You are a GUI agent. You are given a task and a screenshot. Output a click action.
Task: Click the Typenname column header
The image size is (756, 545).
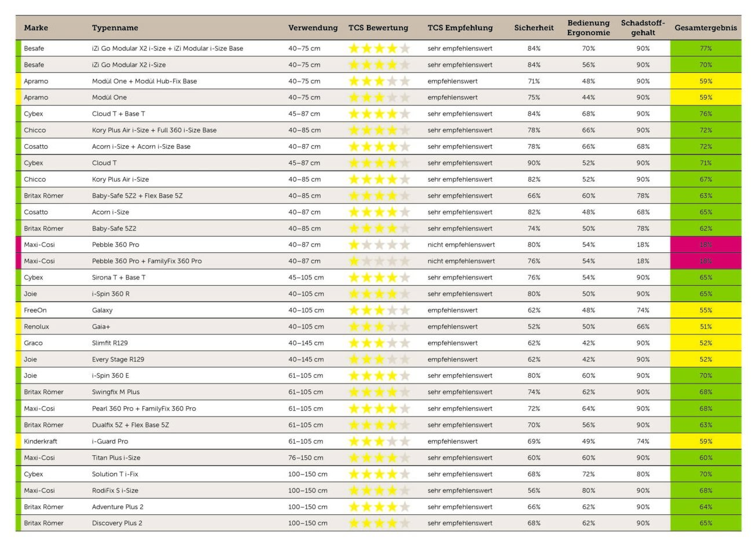point(115,28)
